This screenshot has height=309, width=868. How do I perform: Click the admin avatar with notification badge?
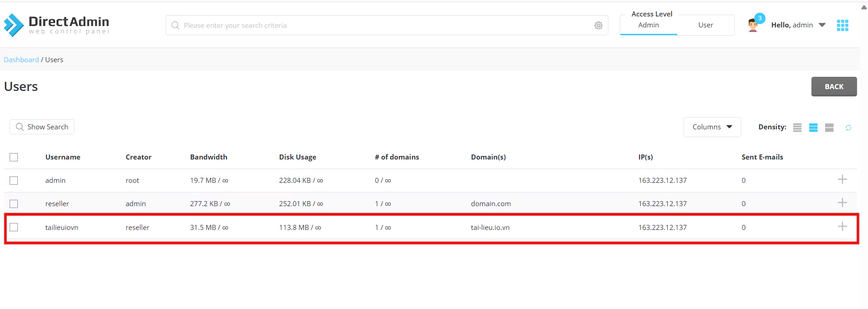753,25
